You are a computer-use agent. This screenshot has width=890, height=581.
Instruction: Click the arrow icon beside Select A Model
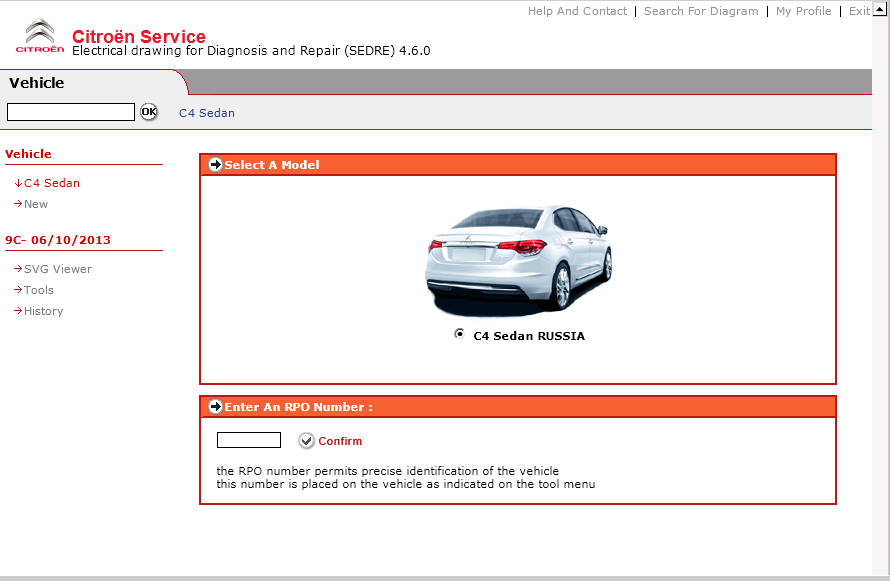pyautogui.click(x=216, y=165)
